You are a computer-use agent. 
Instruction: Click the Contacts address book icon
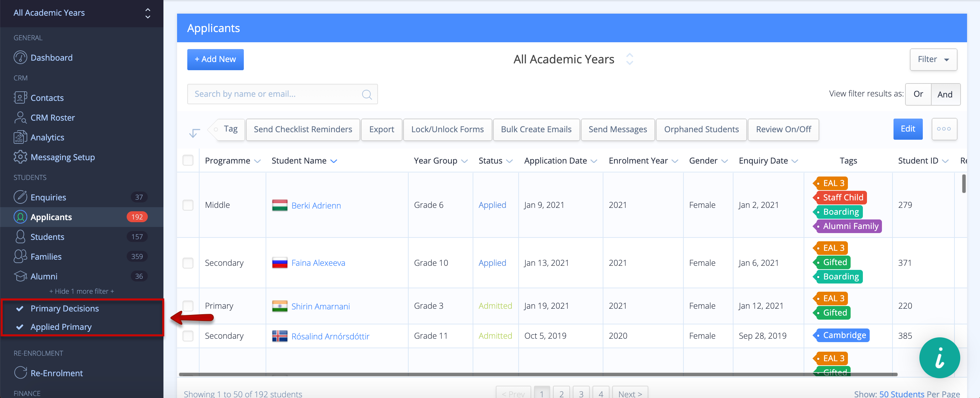pos(20,97)
